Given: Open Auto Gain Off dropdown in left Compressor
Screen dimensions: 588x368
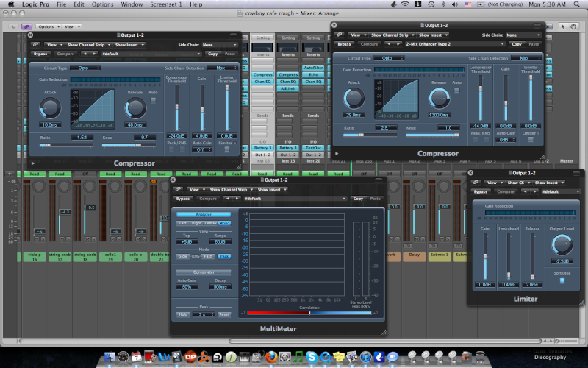Looking at the screenshot, I should coord(203,149).
